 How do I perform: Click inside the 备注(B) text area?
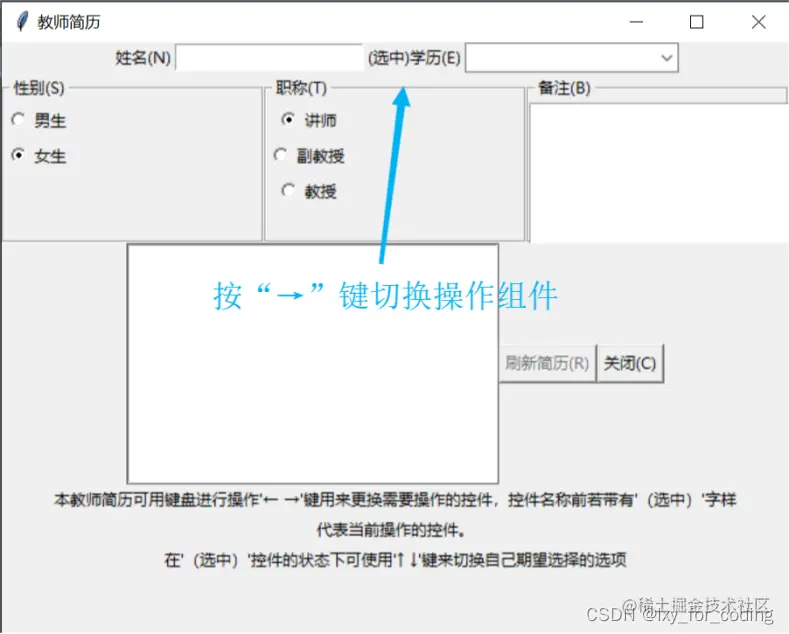pos(658,173)
